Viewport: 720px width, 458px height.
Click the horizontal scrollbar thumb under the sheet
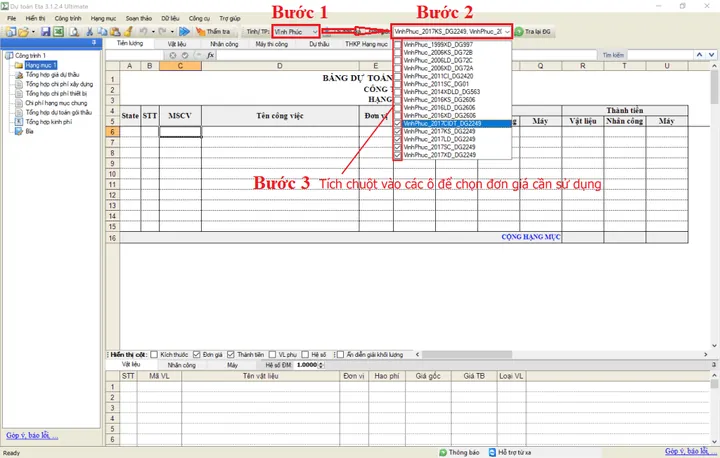pyautogui.click(x=467, y=355)
